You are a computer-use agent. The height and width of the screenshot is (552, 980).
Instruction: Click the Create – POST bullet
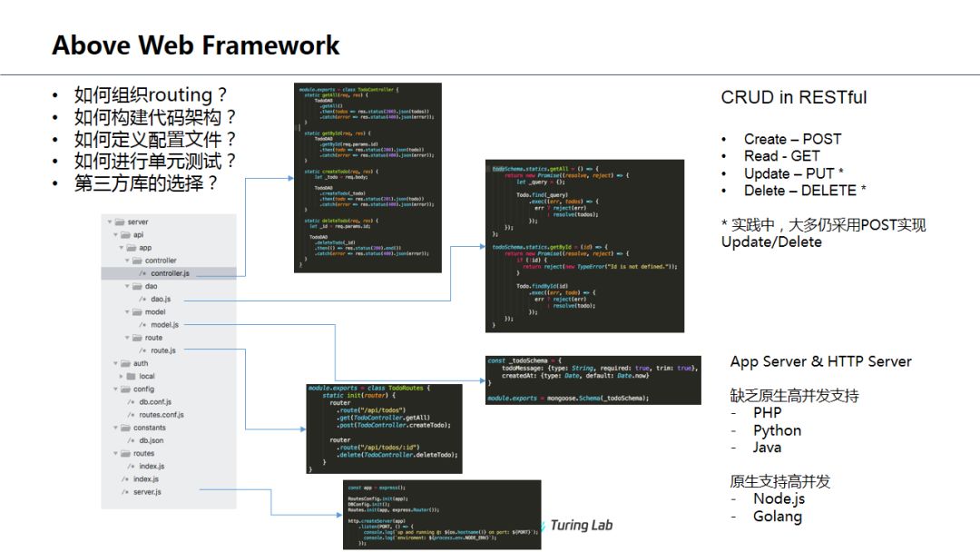pyautogui.click(x=792, y=139)
